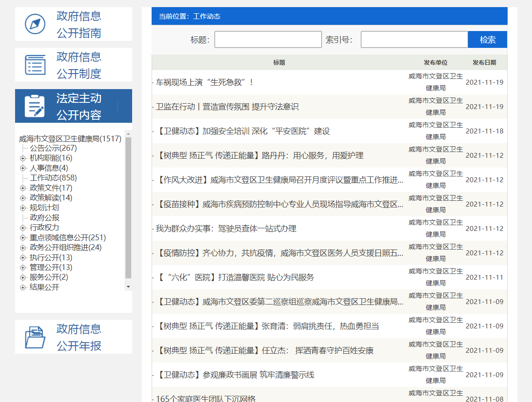Image resolution: width=532 pixels, height=402 pixels.
Task: Open 政府信息公开指南 menu item
Action: 74,24
